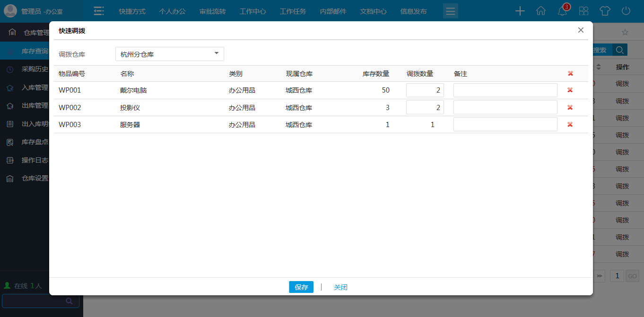Remove the WP002 投影仪 row via its red X
Image resolution: width=644 pixels, height=317 pixels.
click(x=570, y=107)
